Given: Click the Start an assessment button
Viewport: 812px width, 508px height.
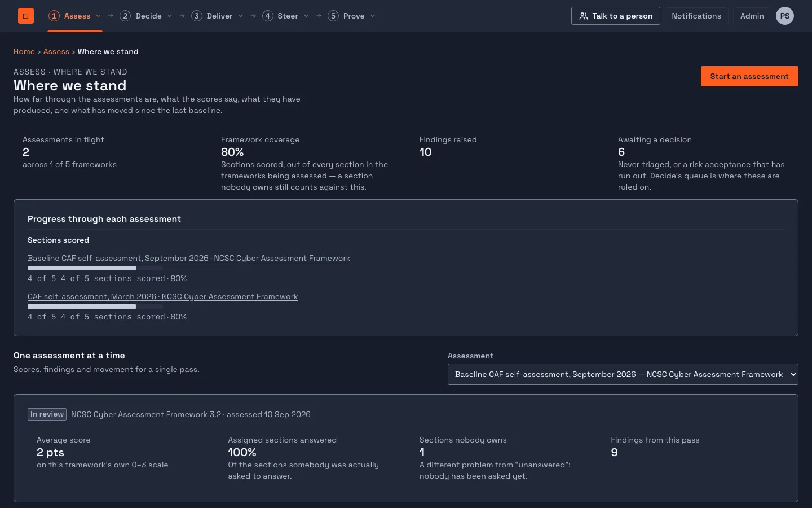Looking at the screenshot, I should [749, 76].
